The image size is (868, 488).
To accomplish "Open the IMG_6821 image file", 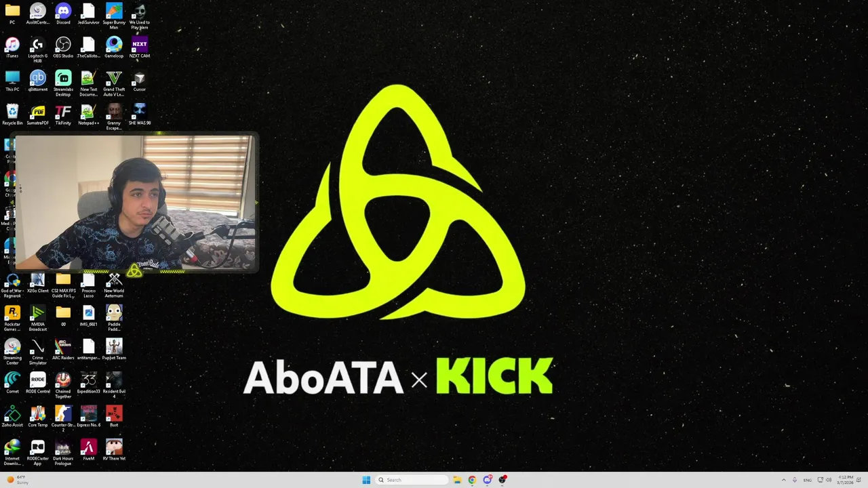I will pos(88,316).
